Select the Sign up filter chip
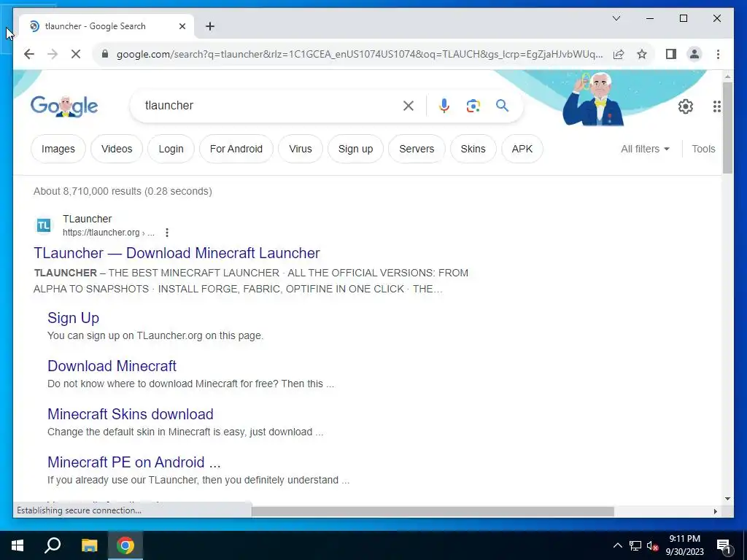747x560 pixels. tap(355, 149)
